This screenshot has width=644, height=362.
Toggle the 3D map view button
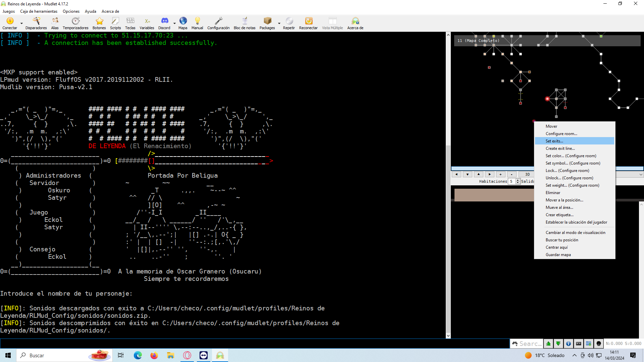point(527,174)
